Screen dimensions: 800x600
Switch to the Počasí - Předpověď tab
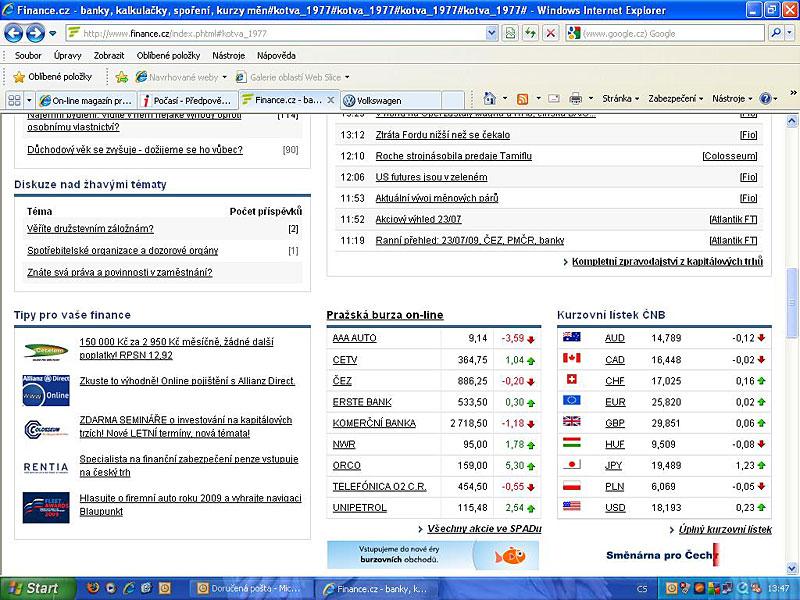[x=188, y=101]
